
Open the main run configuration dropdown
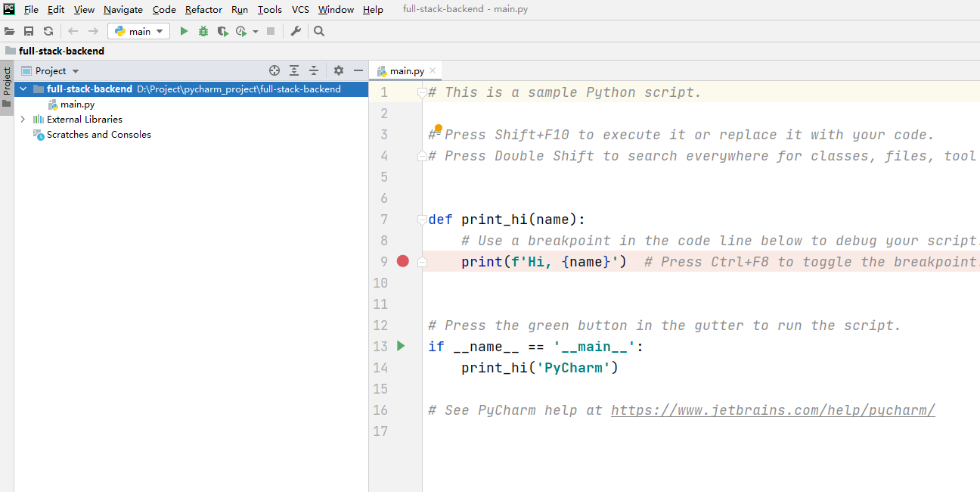click(x=139, y=31)
